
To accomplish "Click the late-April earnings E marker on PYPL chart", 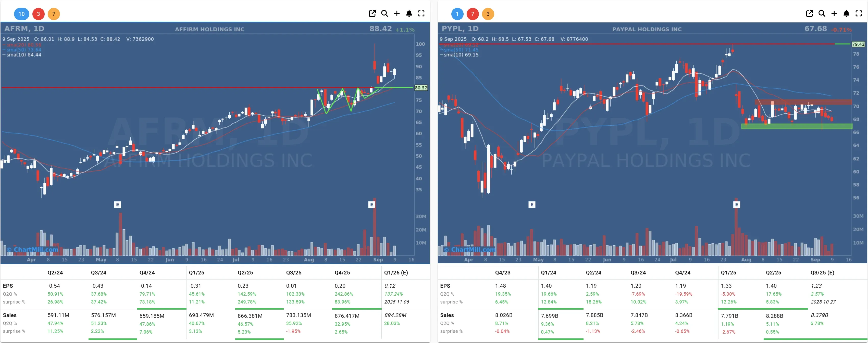I will [532, 204].
